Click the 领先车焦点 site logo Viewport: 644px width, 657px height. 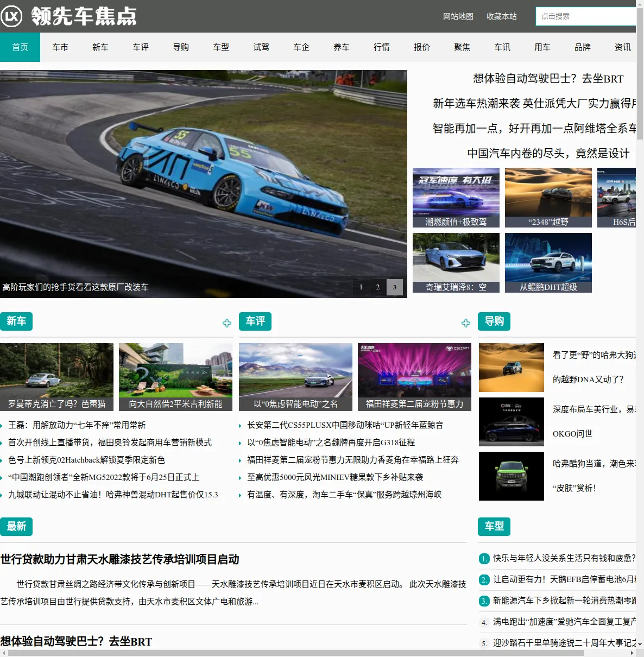click(69, 16)
